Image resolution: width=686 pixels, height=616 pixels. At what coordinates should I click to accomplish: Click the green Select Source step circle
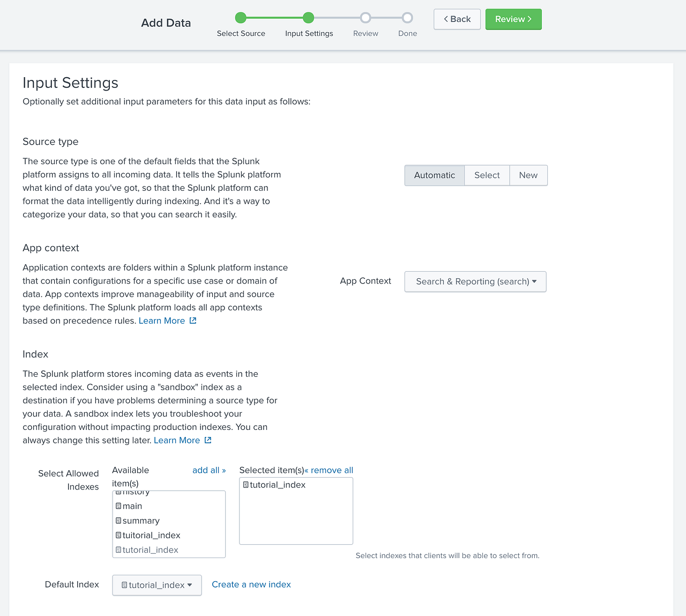click(241, 17)
